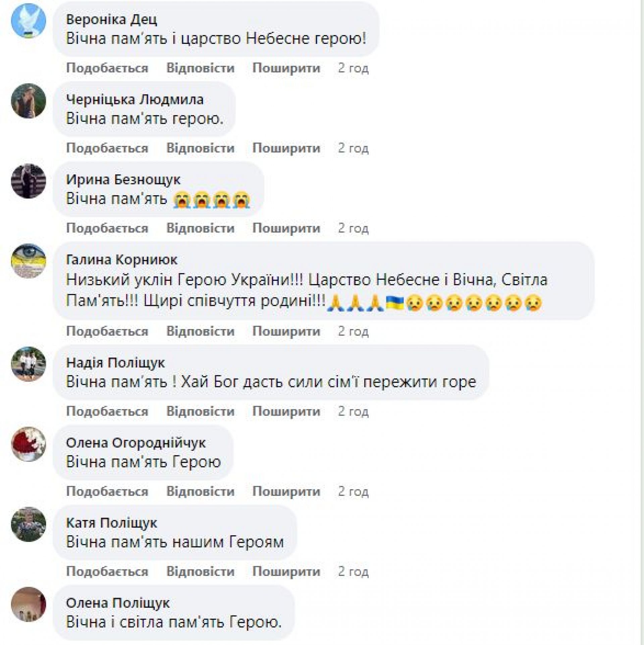Like Галина Корниюк's comment
This screenshot has width=644, height=645.
(107, 331)
